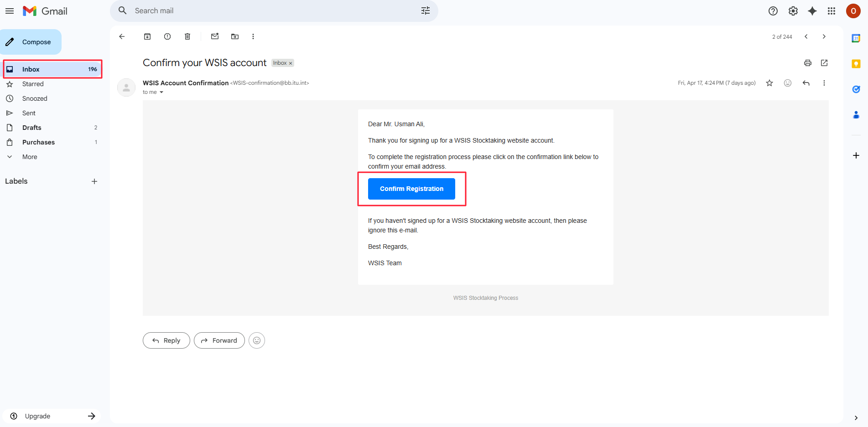Go to the Starred folder
868x427 pixels.
pyautogui.click(x=33, y=84)
